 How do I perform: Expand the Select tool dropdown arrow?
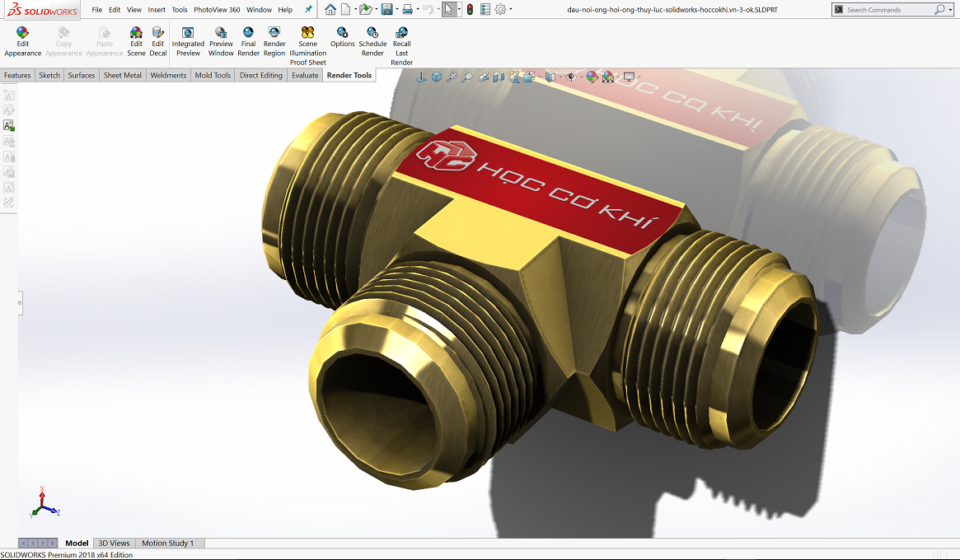point(459,9)
